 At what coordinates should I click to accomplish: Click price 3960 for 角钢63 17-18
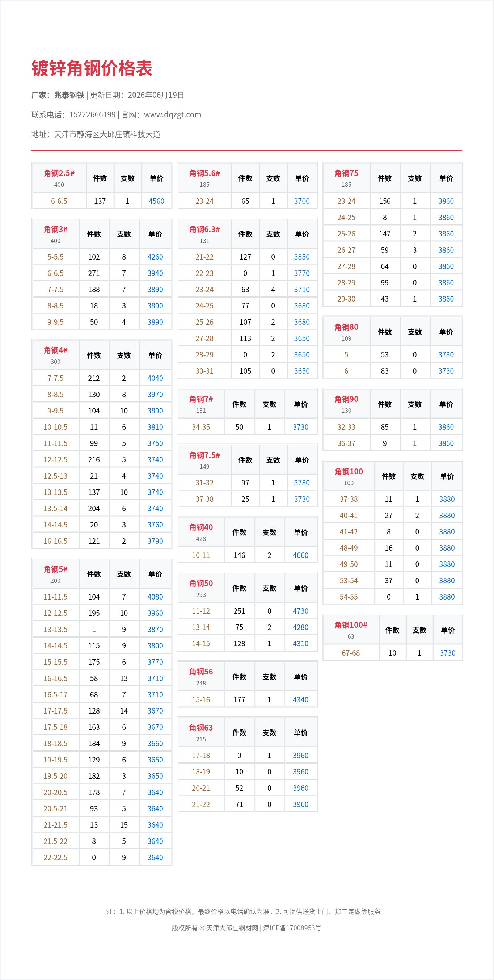point(300,756)
